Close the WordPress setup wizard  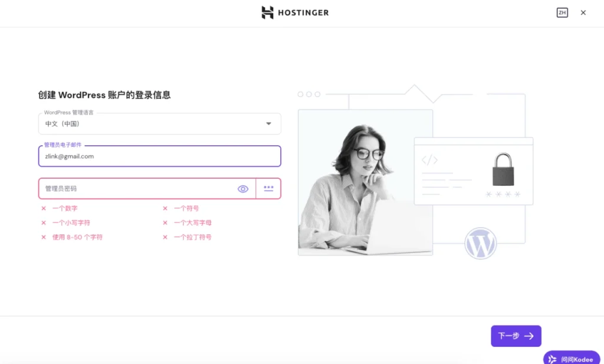click(583, 13)
